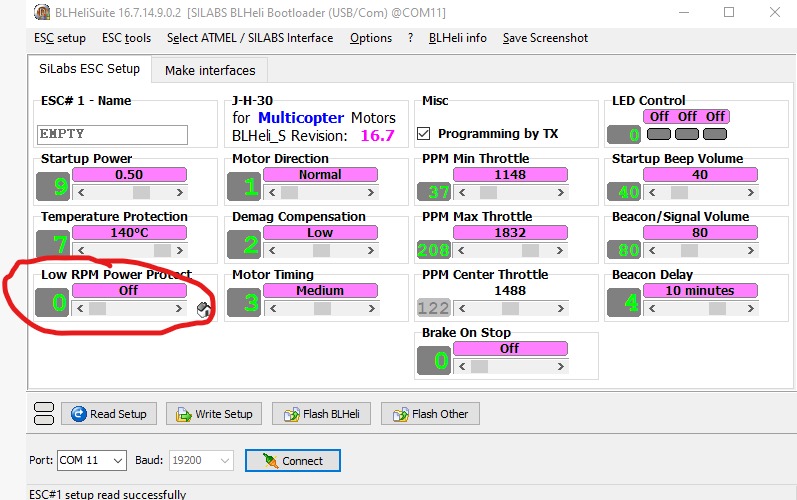Screen dimensions: 797x500
Task: Toggle the first LED Control button
Action: click(659, 134)
